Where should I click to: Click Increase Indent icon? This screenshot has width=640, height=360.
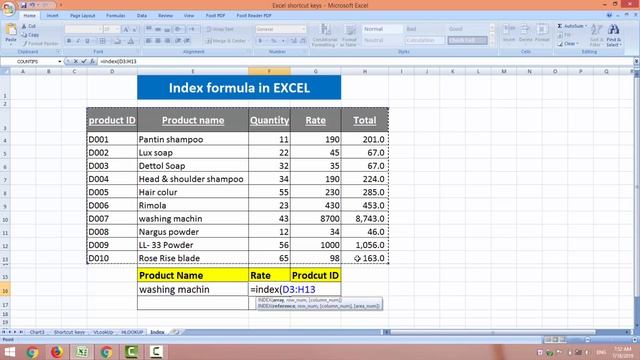click(x=187, y=41)
